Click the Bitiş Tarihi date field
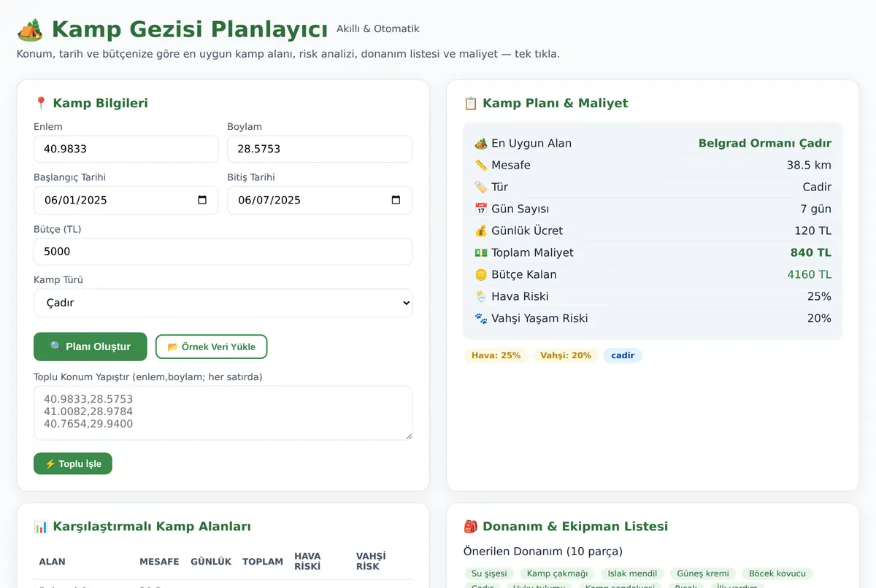 click(x=320, y=200)
